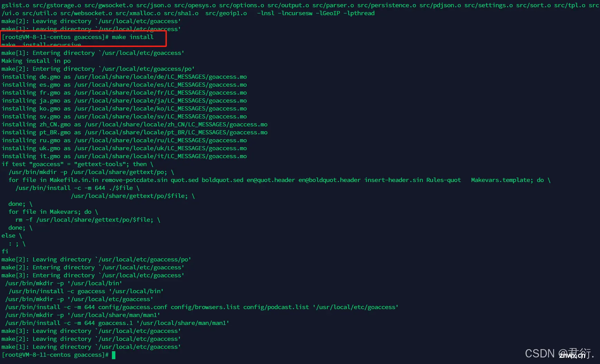The height and width of the screenshot is (364, 600).
Task: Select the line installing pt_BR.gmo
Action: pos(135,132)
